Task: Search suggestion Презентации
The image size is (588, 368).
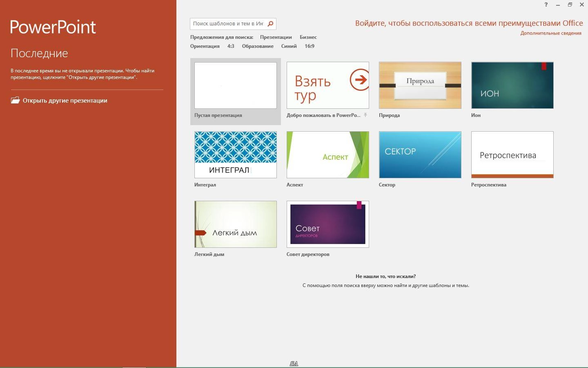Action: click(276, 37)
